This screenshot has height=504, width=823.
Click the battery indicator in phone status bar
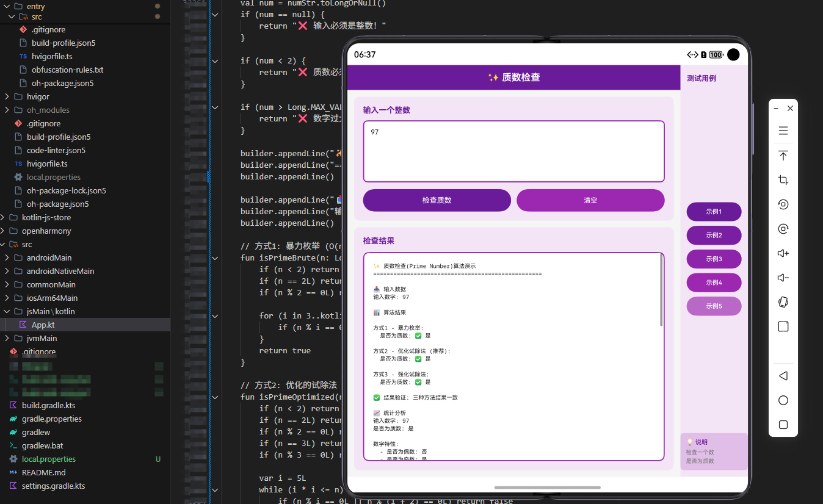[x=716, y=55]
